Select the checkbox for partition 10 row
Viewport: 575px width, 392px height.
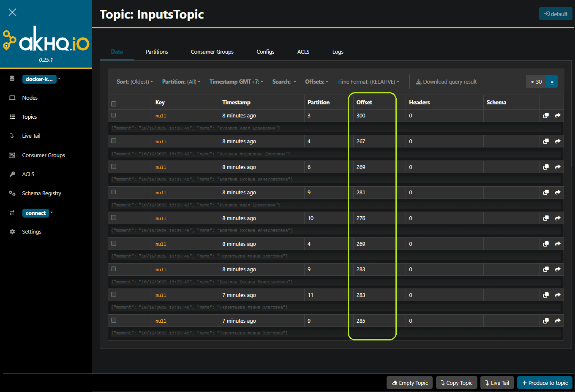point(114,218)
